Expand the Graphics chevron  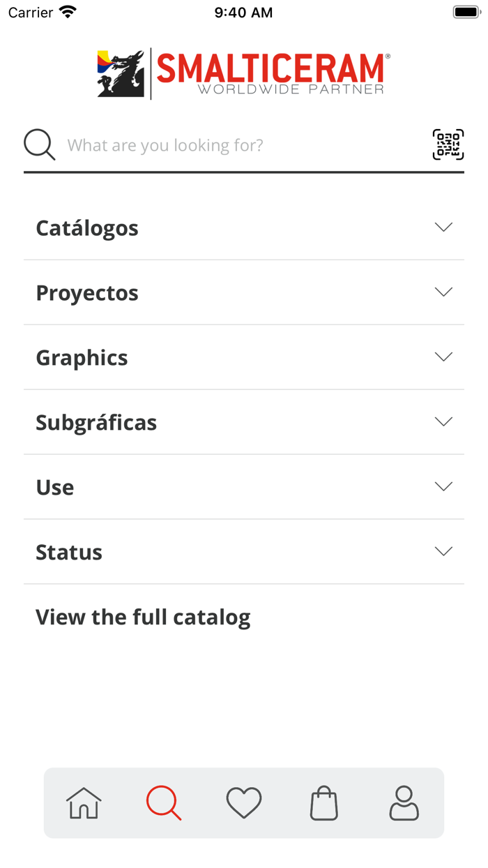443,357
